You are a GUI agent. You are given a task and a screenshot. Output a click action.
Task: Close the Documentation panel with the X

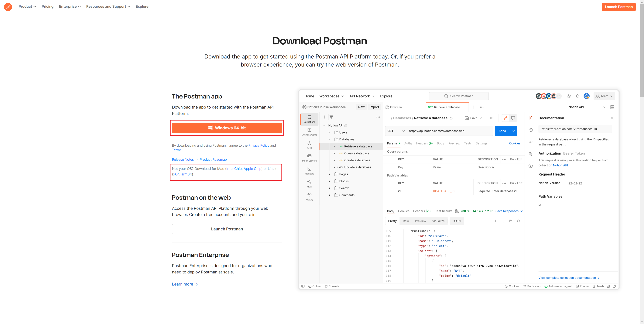pos(612,118)
